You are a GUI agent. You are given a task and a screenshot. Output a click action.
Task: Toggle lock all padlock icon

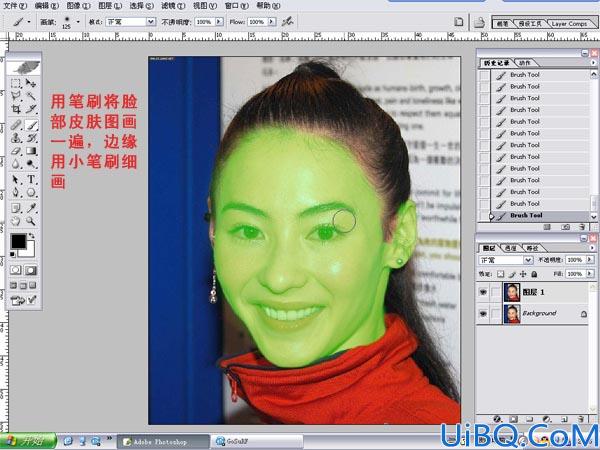(534, 274)
